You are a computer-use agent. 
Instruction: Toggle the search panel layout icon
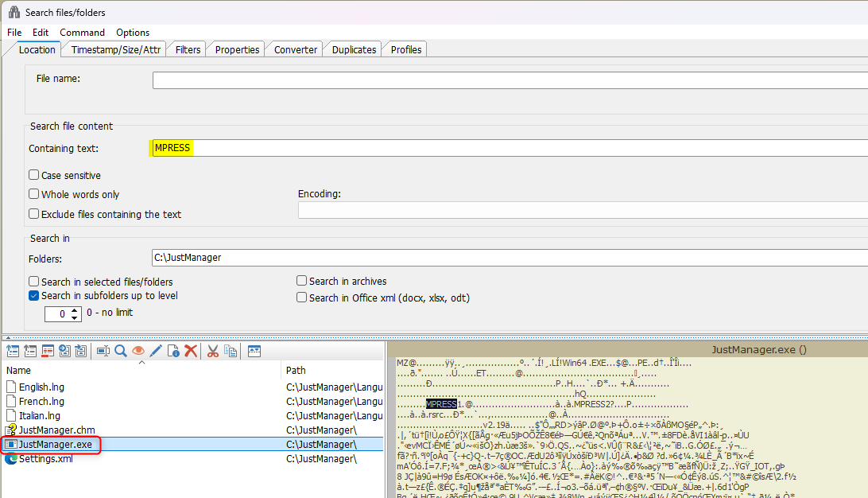tap(254, 351)
